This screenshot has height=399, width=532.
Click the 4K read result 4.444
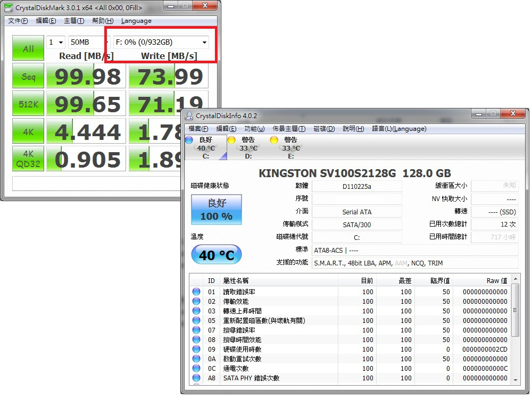pyautogui.click(x=86, y=131)
